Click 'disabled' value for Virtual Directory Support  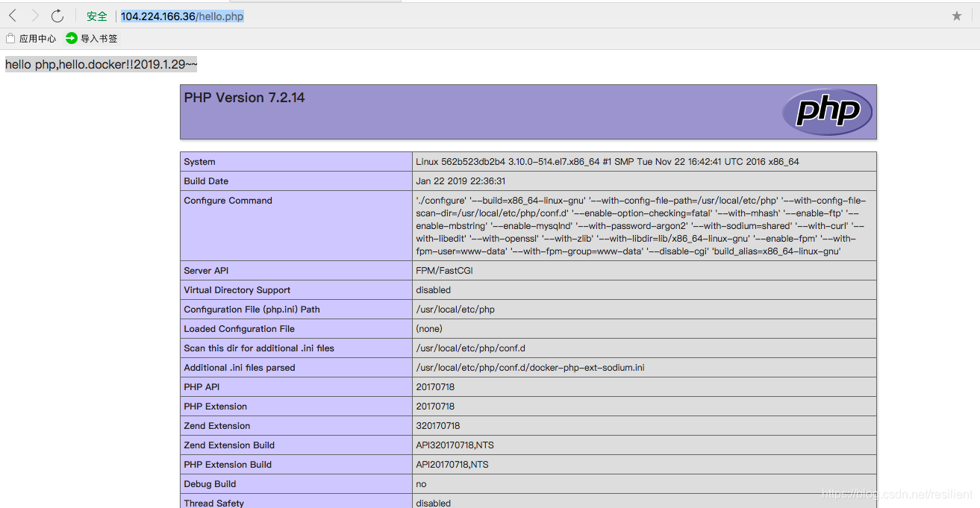[433, 290]
